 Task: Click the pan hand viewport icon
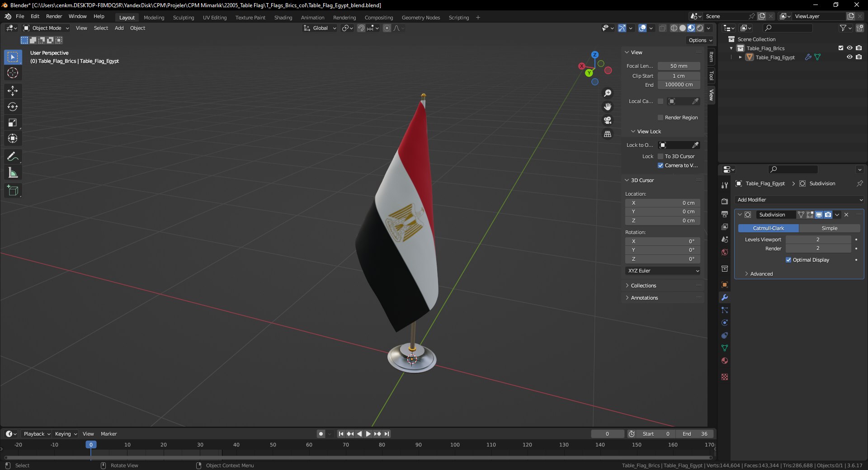[608, 107]
